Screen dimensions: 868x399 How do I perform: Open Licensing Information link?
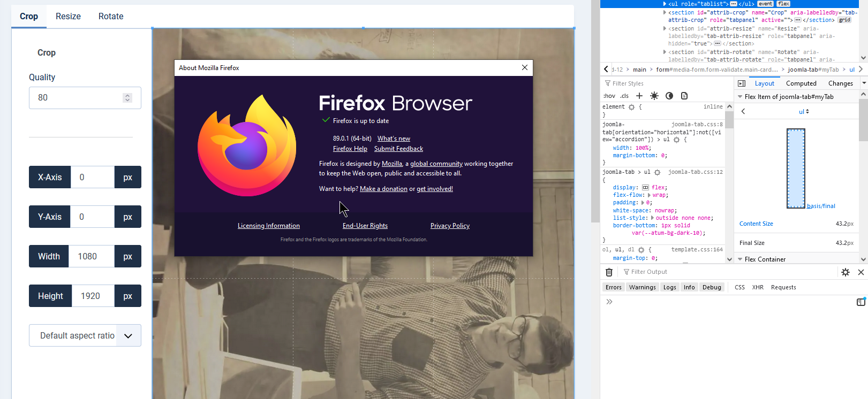coord(269,226)
